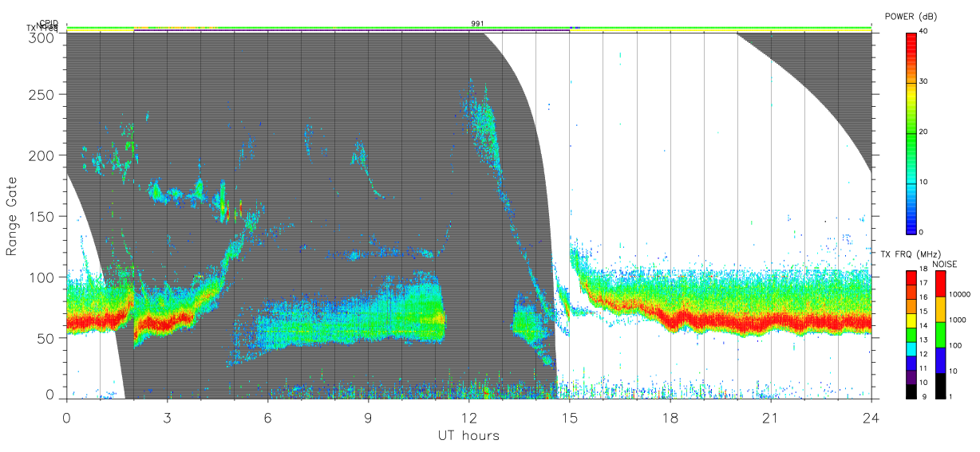Screen dimensions: 980x452
Task: Click the 'Range Gate' axis label
Action: (x=12, y=216)
